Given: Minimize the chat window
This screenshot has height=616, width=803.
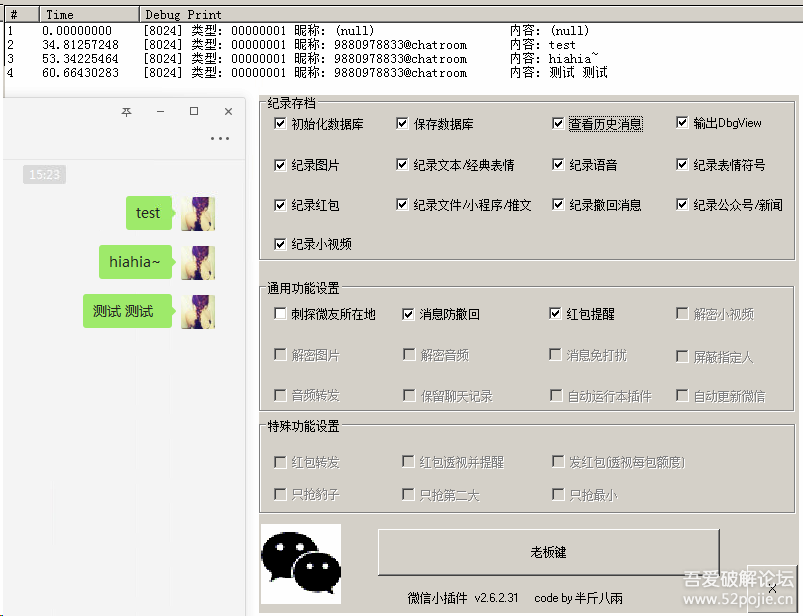Looking at the screenshot, I should [x=160, y=112].
